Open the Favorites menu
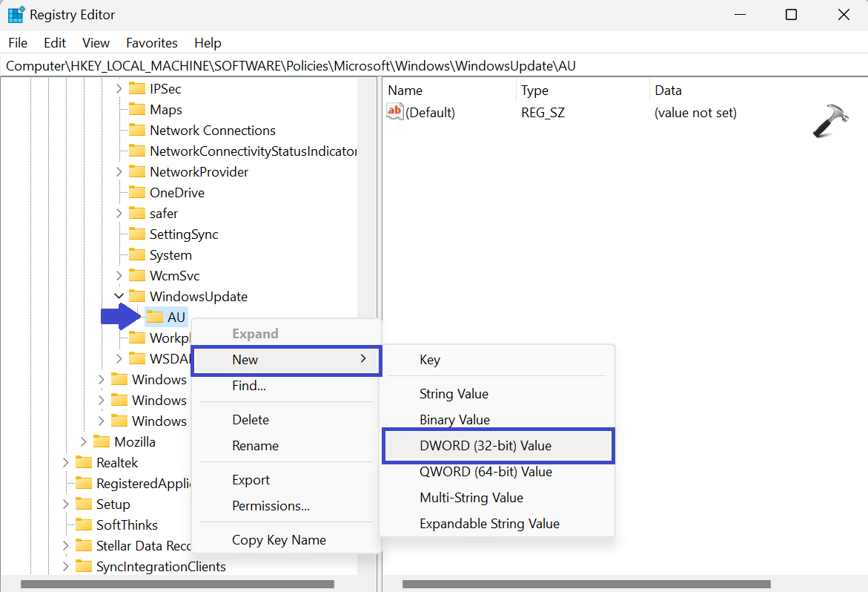868x592 pixels. (x=151, y=43)
